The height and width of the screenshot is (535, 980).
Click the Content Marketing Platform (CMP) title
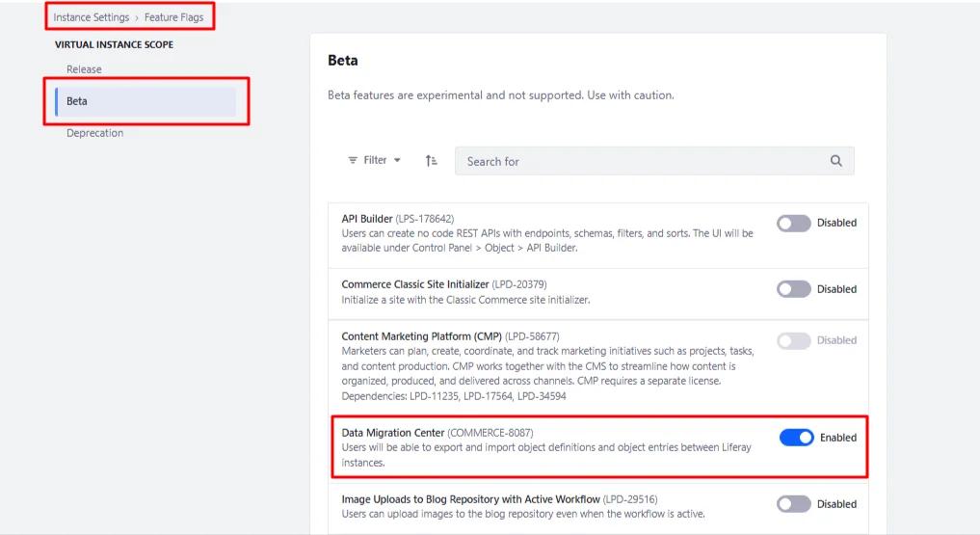tap(421, 336)
